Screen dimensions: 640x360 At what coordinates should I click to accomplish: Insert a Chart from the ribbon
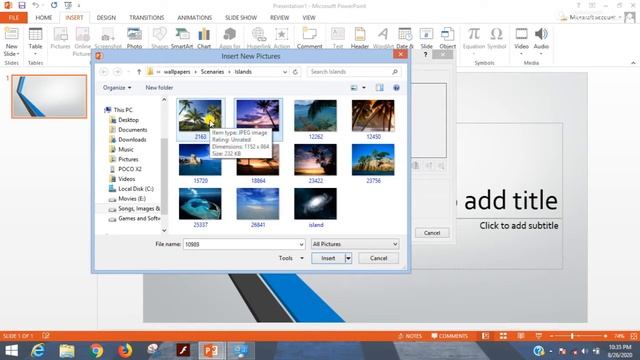204,35
